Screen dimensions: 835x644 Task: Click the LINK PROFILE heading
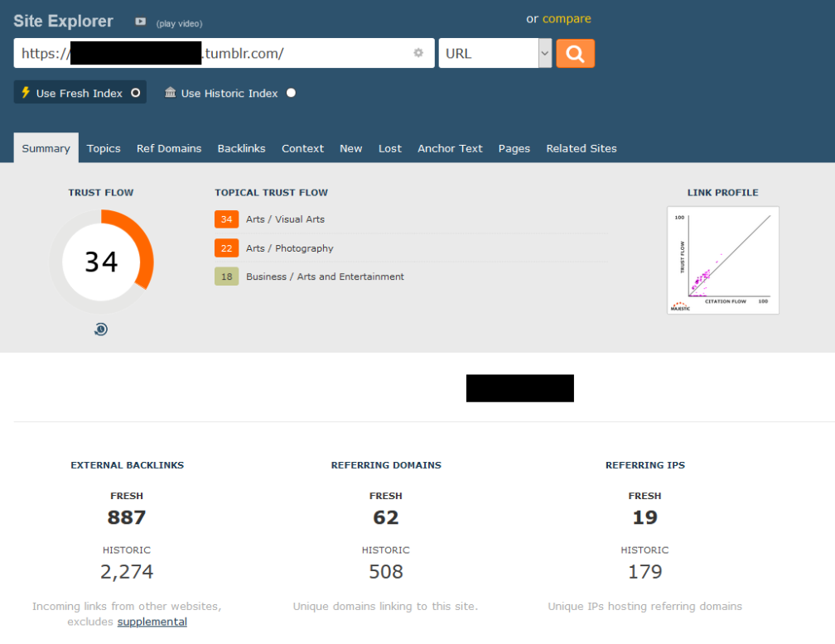click(x=722, y=193)
